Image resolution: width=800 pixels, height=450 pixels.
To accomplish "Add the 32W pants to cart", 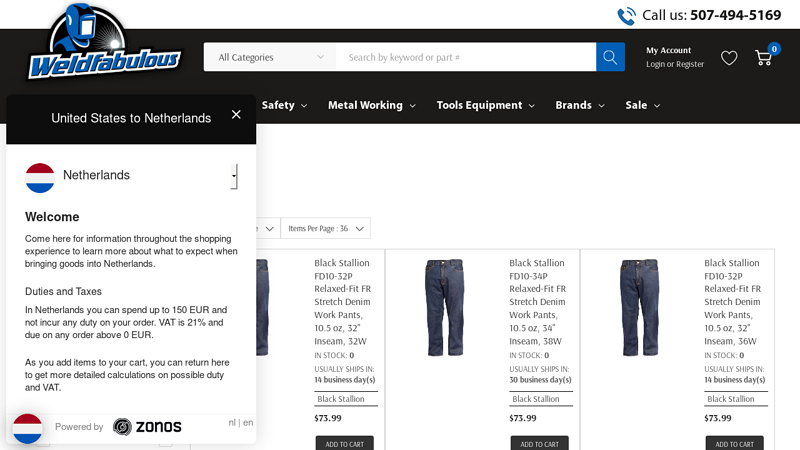I will [x=344, y=443].
